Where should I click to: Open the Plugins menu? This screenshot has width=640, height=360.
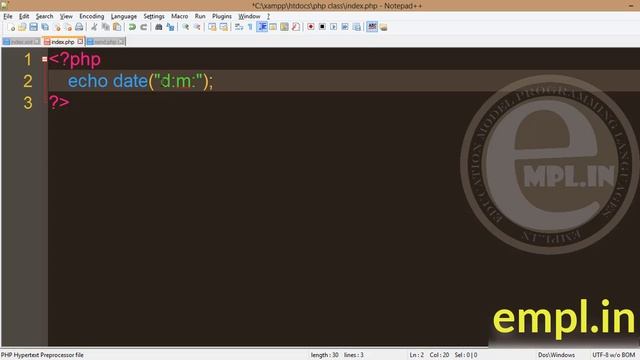[222, 16]
